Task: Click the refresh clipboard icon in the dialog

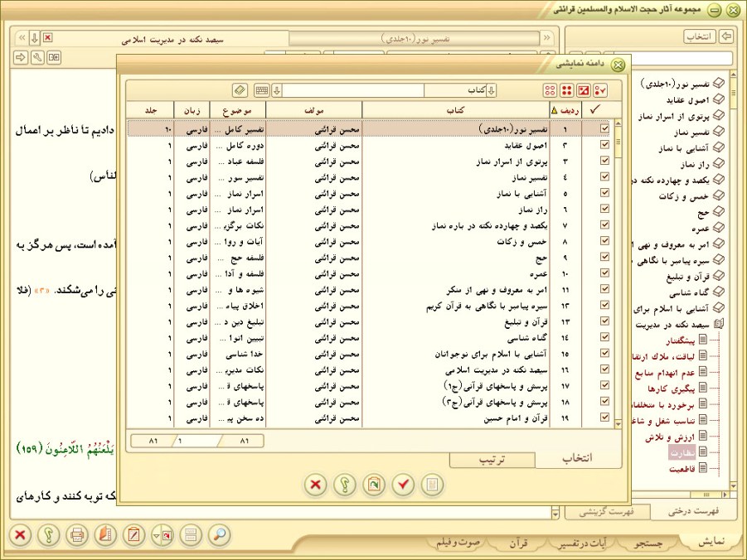Action: tap(374, 485)
